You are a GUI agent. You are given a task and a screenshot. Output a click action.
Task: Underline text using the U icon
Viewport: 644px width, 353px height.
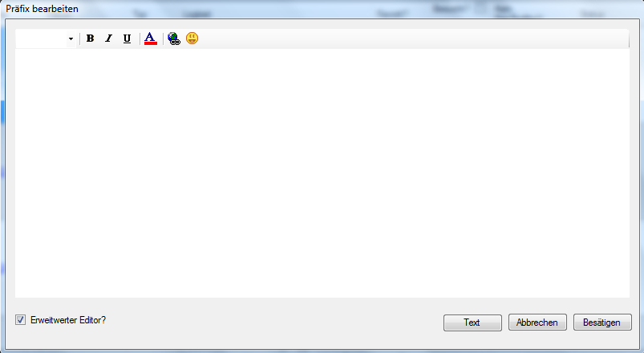pos(127,39)
